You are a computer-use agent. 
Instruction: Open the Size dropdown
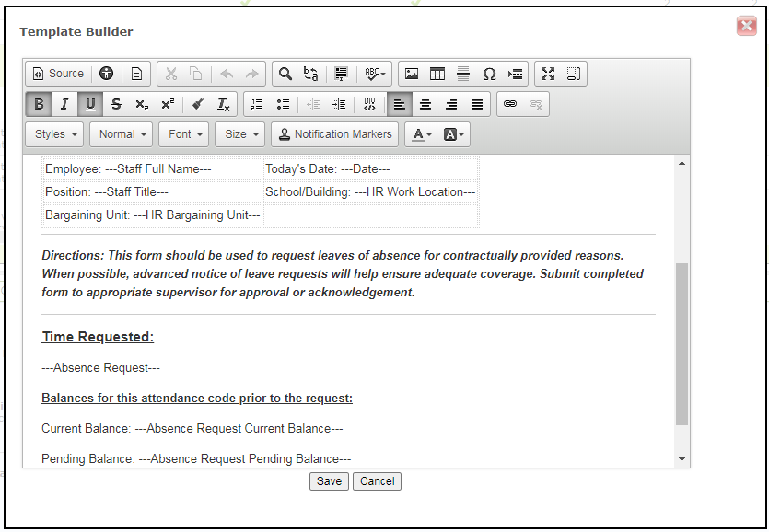pos(239,133)
